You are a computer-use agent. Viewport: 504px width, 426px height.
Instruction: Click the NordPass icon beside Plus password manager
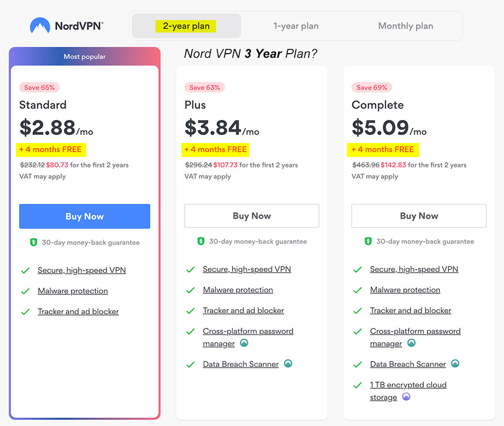click(x=245, y=343)
